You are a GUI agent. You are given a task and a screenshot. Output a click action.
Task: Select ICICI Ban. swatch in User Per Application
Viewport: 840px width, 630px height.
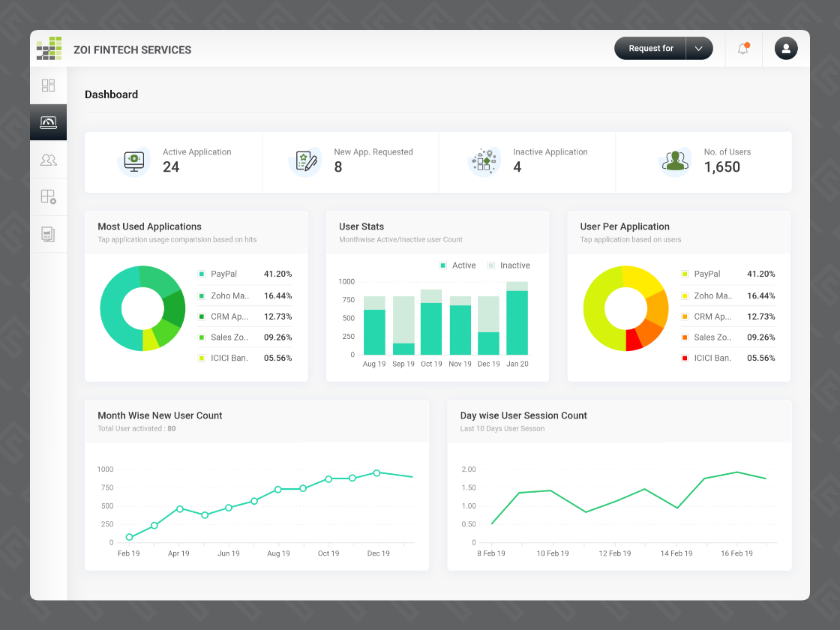[x=685, y=358]
